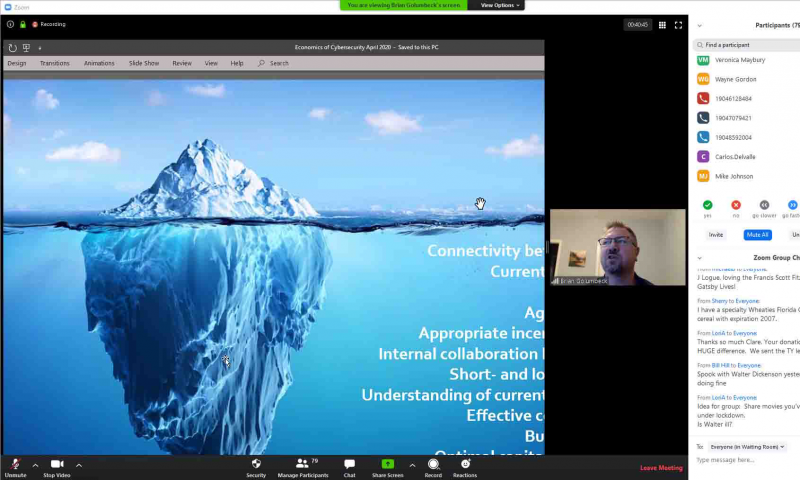Open Security shield icon in toolbar

256,464
